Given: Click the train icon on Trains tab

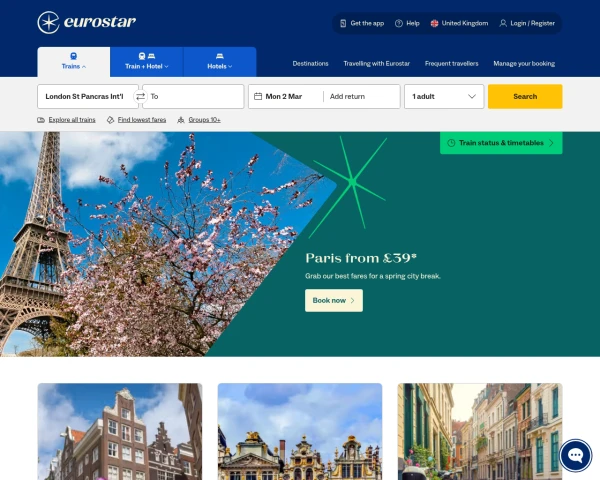Looking at the screenshot, I should [x=73, y=56].
